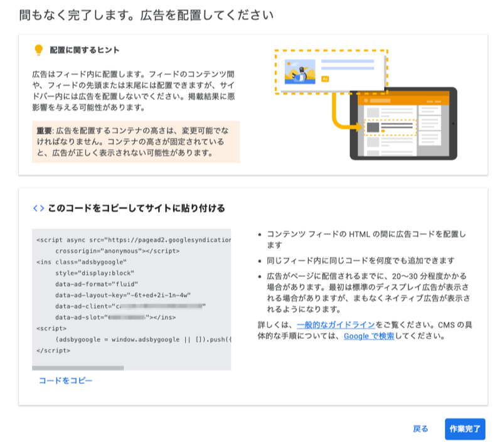Screen dimensions: 502x448
Task: Click the 重要 warning notice box
Action: pyautogui.click(x=136, y=142)
